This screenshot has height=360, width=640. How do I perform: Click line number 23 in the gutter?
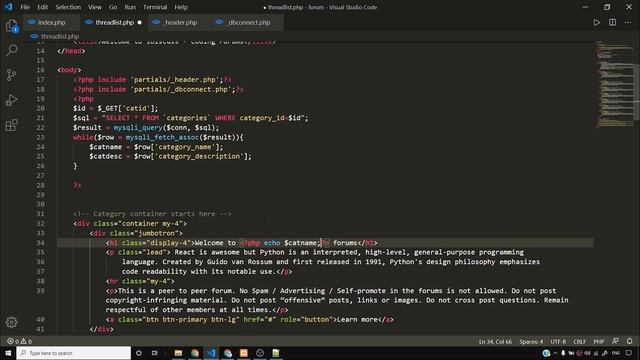40,137
